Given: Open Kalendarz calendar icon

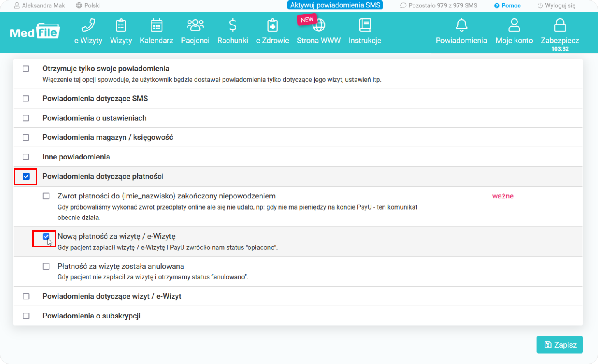Looking at the screenshot, I should [156, 25].
